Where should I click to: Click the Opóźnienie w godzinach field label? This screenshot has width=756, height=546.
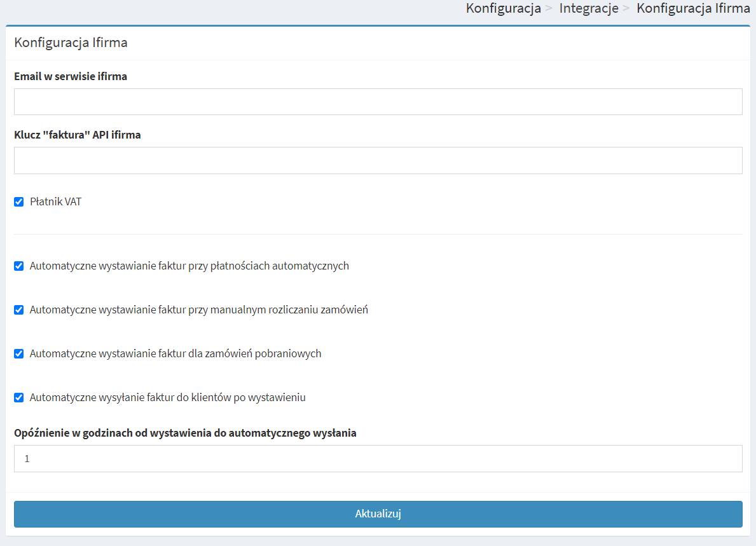tap(185, 433)
